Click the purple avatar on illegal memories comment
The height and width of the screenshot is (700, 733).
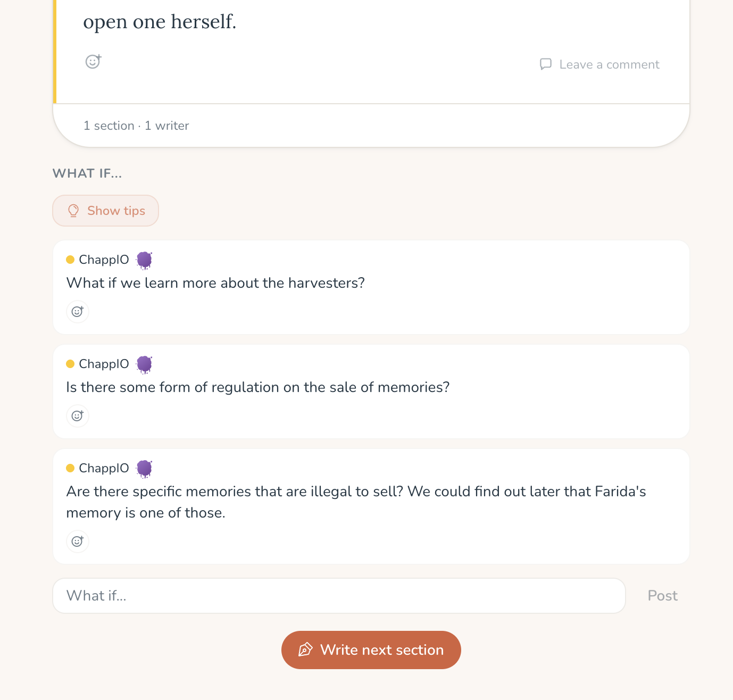click(x=144, y=469)
